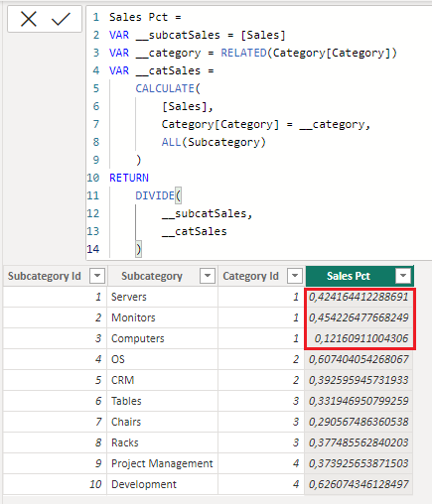Click the Subcategory Id cell in Tables row
432x504 pixels.
coord(55,401)
